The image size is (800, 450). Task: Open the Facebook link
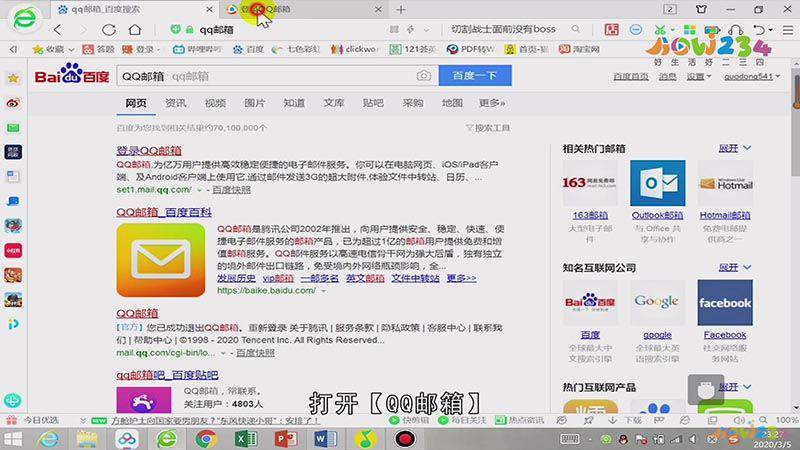[x=724, y=335]
